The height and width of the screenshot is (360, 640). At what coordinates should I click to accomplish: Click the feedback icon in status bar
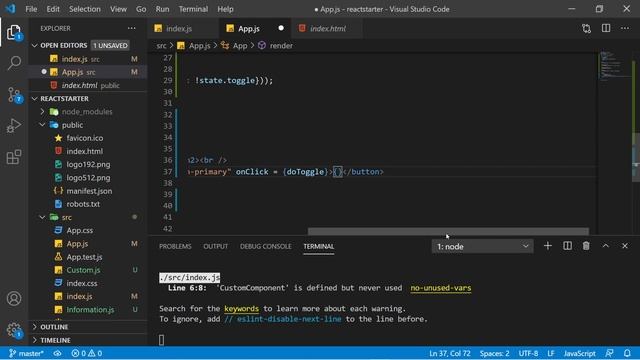click(609, 353)
